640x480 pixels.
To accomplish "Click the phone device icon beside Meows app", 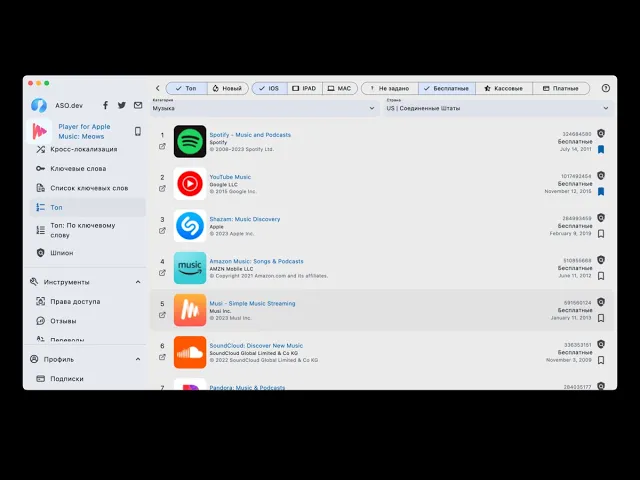I will click(138, 131).
